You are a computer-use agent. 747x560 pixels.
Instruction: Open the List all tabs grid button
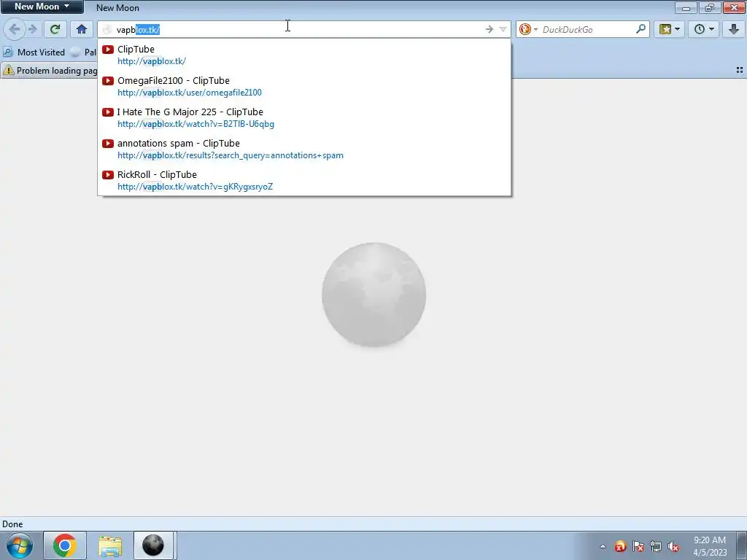click(740, 70)
